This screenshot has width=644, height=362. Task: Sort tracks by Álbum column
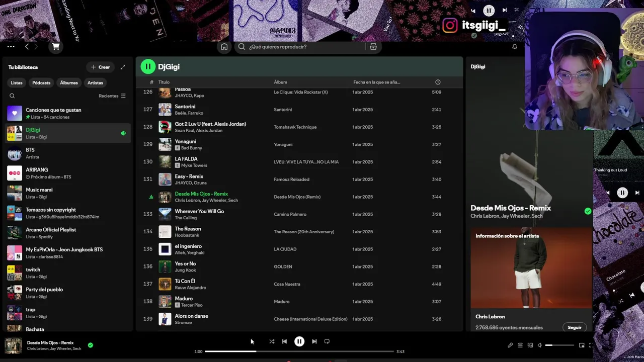pyautogui.click(x=280, y=82)
